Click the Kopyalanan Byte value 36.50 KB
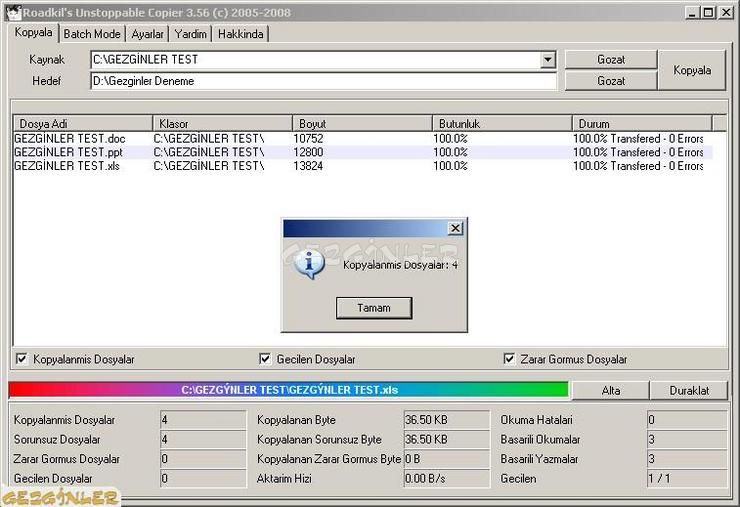Image resolution: width=740 pixels, height=507 pixels. [446, 420]
